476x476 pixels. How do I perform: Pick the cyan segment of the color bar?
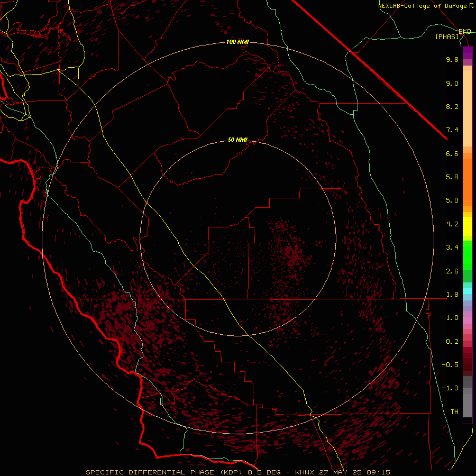click(467, 291)
